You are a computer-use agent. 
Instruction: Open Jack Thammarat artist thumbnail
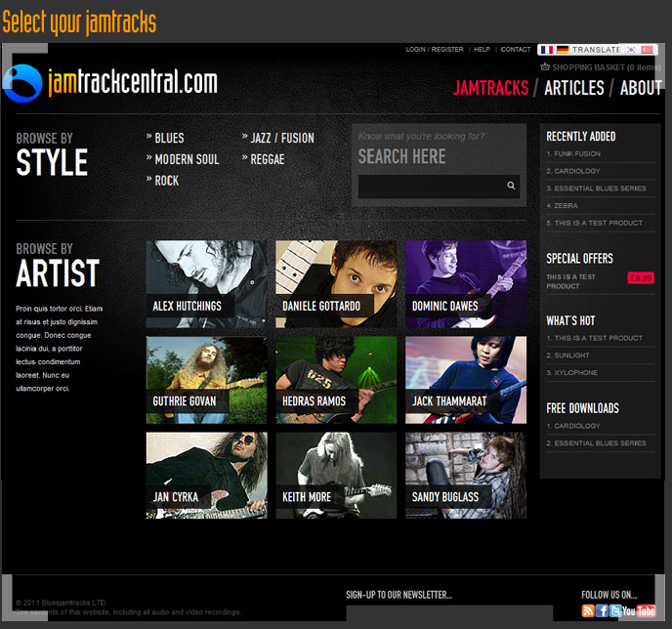pyautogui.click(x=466, y=380)
